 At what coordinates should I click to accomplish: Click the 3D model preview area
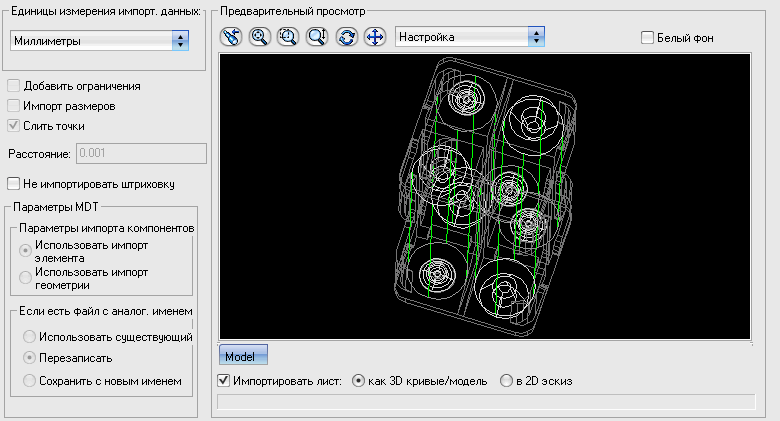pyautogui.click(x=484, y=195)
